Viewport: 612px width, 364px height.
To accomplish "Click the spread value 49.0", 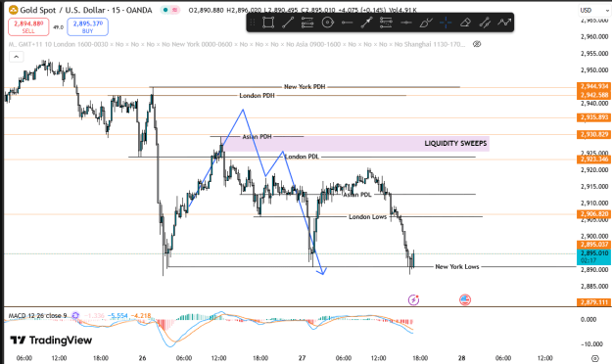I will [58, 27].
